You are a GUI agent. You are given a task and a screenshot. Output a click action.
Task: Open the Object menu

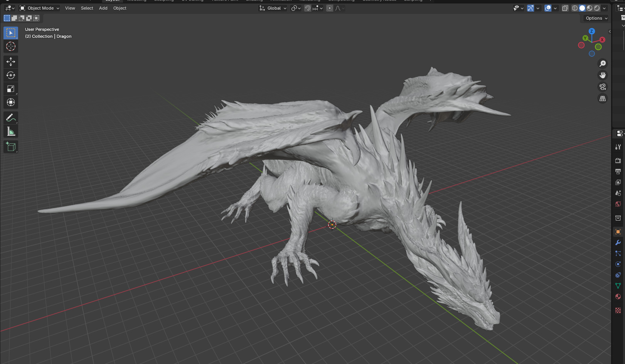click(x=120, y=8)
